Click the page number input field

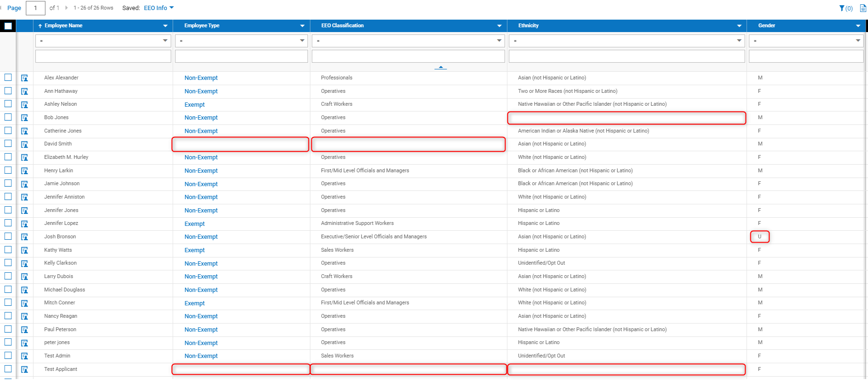[35, 8]
